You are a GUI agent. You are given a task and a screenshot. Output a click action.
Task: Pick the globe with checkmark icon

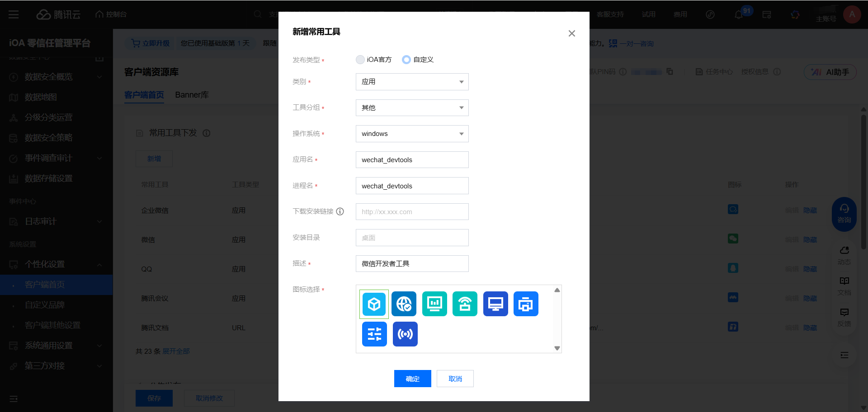pyautogui.click(x=404, y=304)
